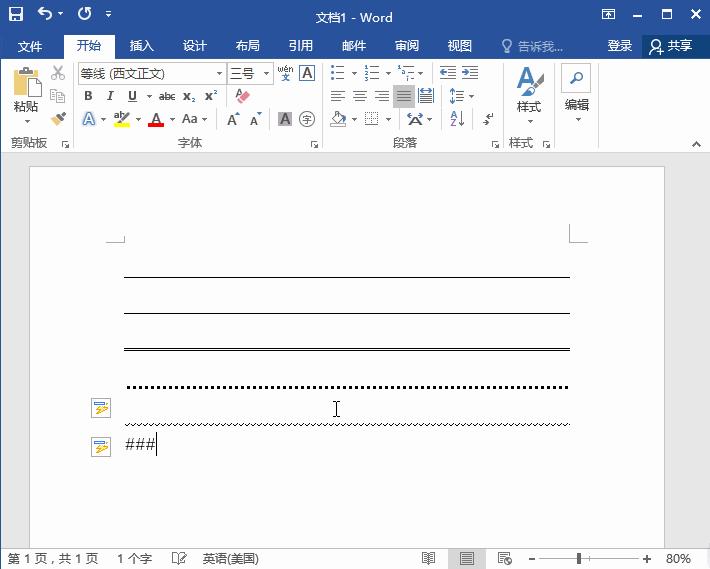Undo the last action
This screenshot has height=569, width=710.
[x=45, y=14]
